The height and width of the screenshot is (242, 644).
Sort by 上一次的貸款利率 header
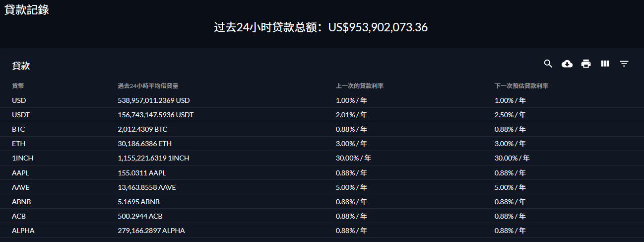click(360, 86)
